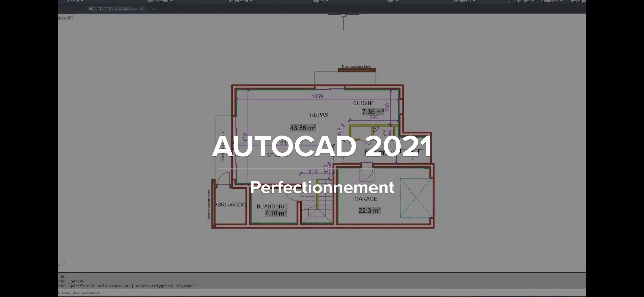Choose the TRajet command option
This screenshot has width=644, height=297.
(140, 286)
